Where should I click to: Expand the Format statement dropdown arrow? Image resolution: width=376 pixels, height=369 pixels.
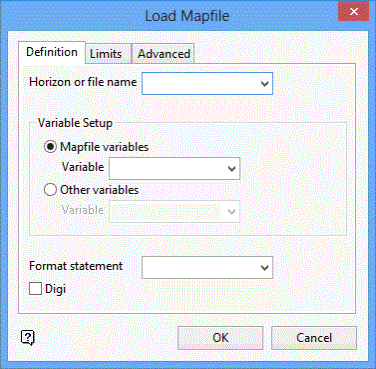265,267
